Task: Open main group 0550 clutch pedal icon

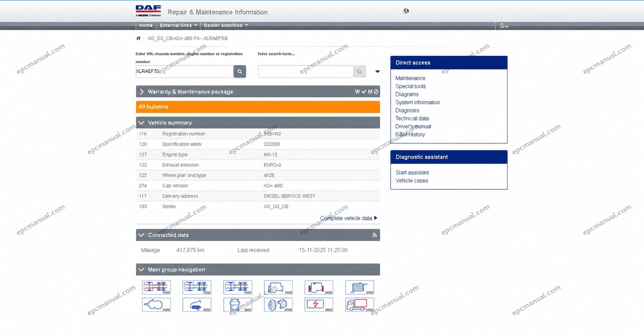Action: coord(197,305)
